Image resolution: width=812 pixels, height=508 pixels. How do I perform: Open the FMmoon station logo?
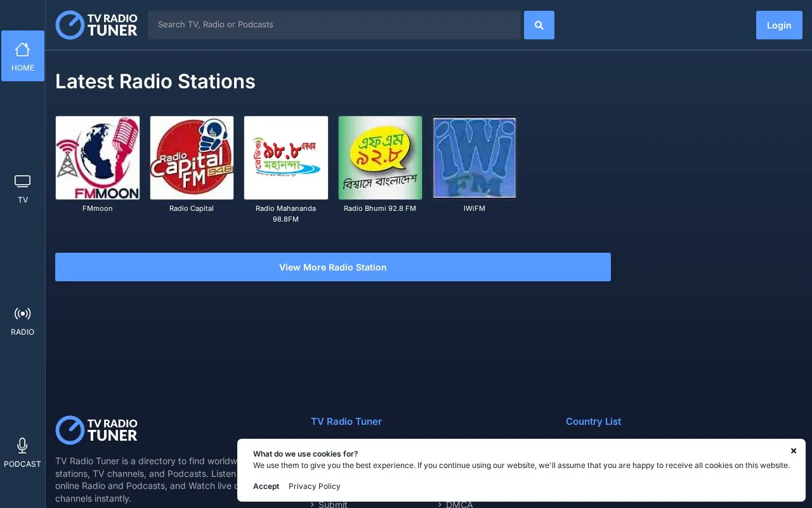tap(98, 157)
